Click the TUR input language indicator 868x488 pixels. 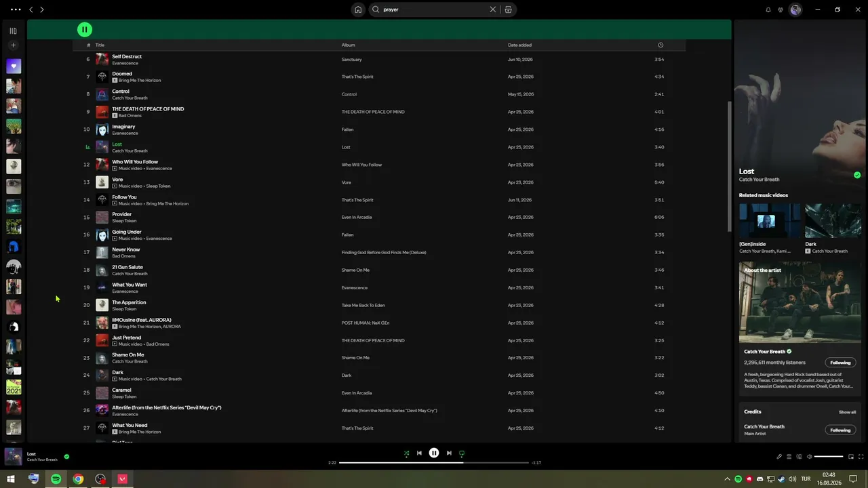806,479
